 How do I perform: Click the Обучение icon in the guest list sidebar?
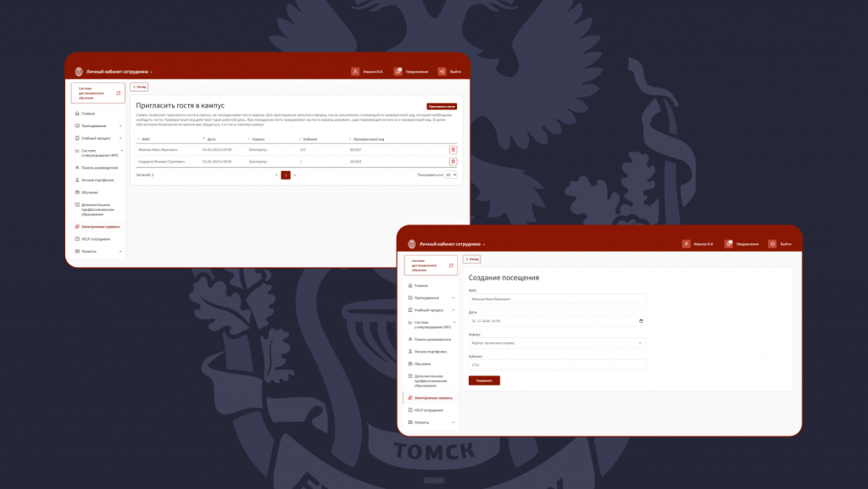77,192
